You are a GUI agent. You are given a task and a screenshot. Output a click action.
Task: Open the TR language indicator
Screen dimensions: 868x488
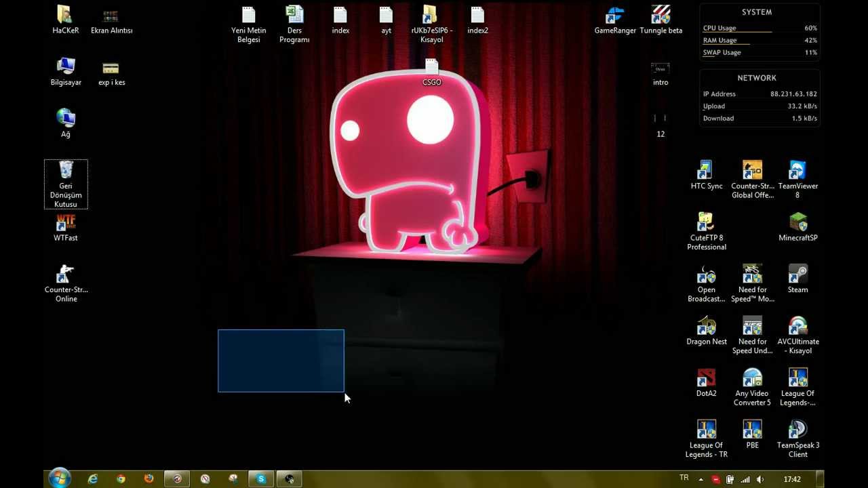click(x=684, y=478)
